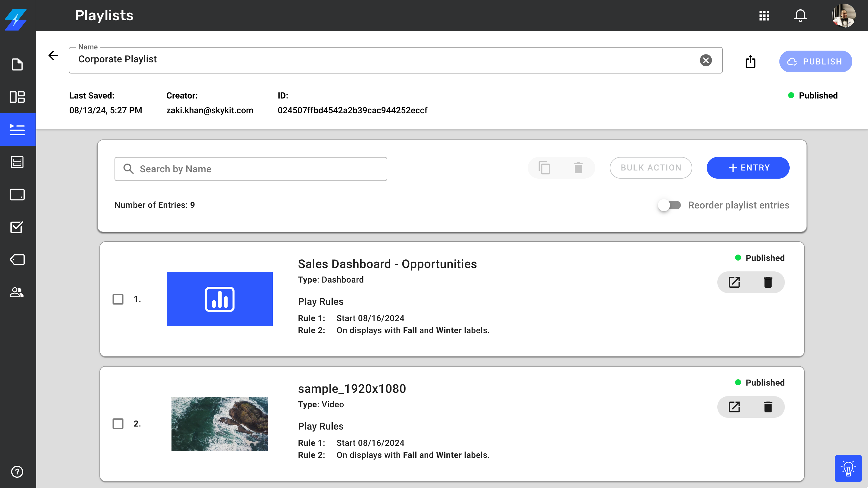Image resolution: width=868 pixels, height=488 pixels.
Task: Open the layouts sidebar icon
Action: [x=17, y=97]
